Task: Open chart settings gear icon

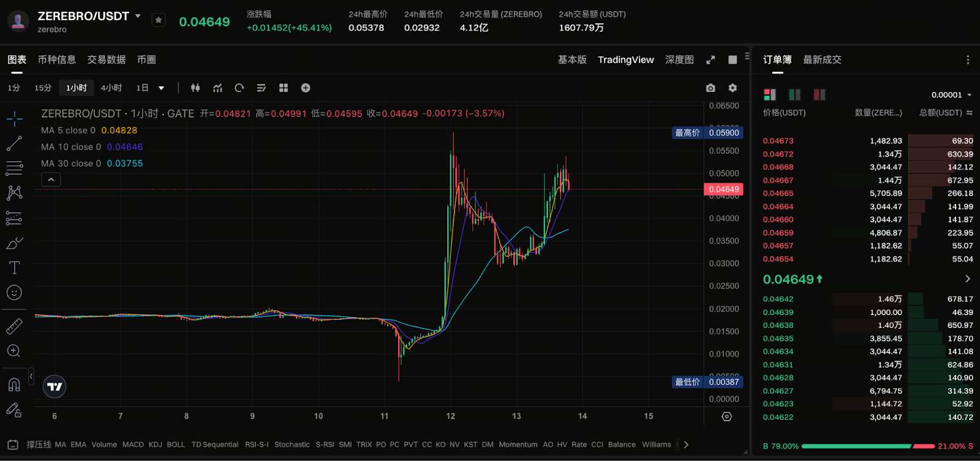Action: tap(733, 88)
